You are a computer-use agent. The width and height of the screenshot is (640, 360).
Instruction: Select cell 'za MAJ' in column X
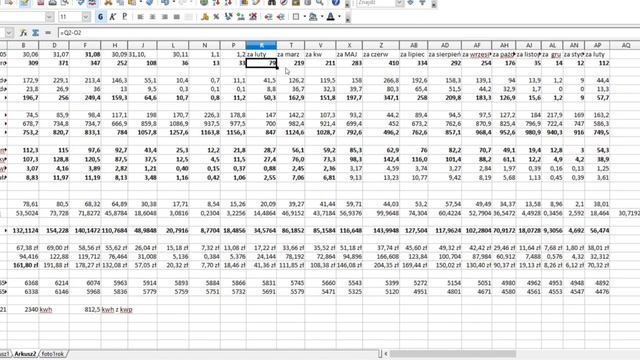tap(349, 54)
